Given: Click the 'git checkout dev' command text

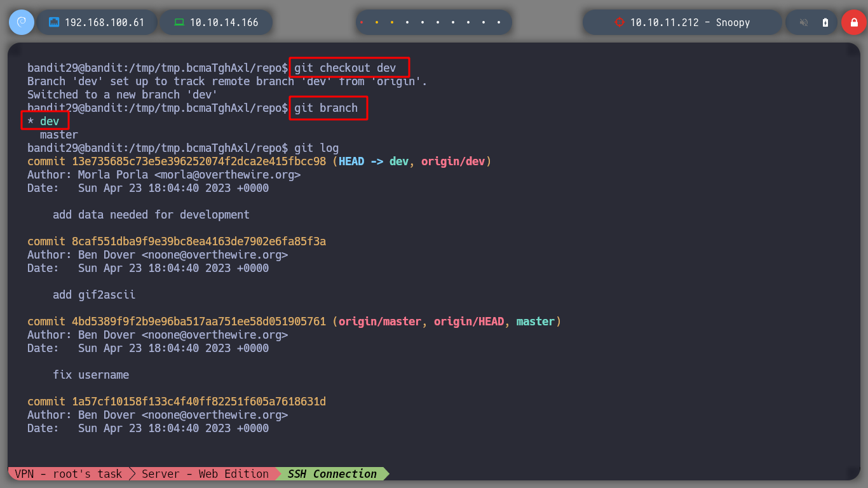Looking at the screenshot, I should tap(345, 68).
